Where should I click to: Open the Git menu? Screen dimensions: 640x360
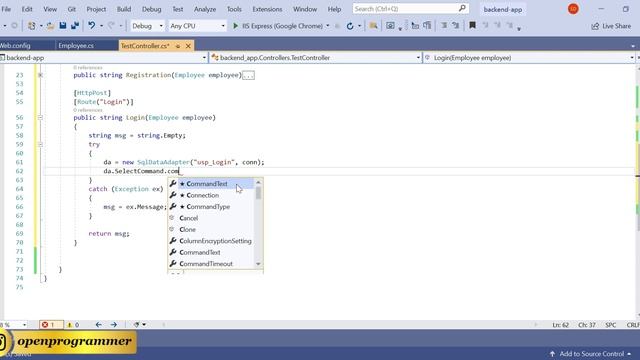[72, 9]
